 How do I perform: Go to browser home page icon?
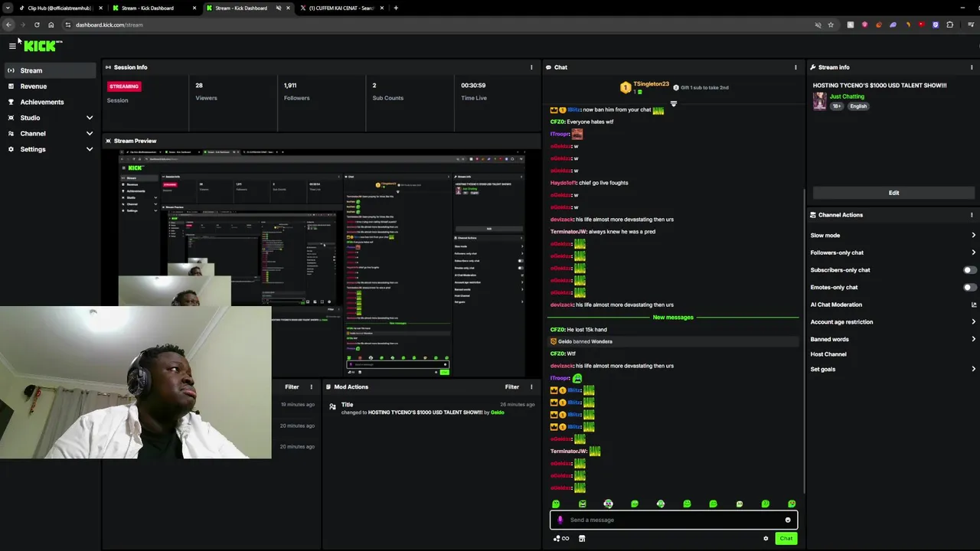[51, 24]
